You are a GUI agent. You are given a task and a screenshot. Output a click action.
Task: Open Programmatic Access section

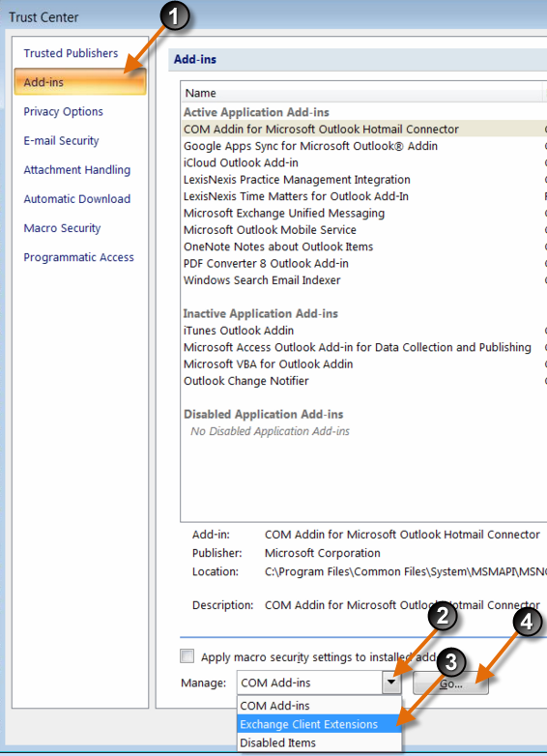pyautogui.click(x=78, y=257)
